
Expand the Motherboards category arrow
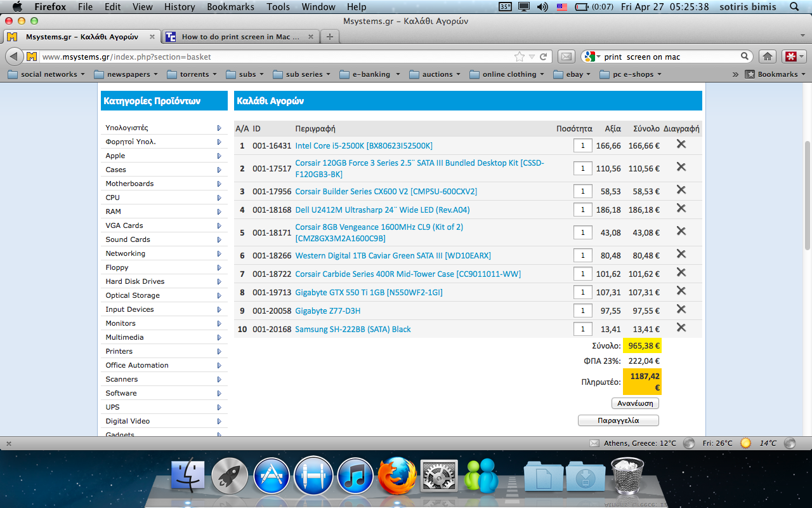tap(219, 184)
